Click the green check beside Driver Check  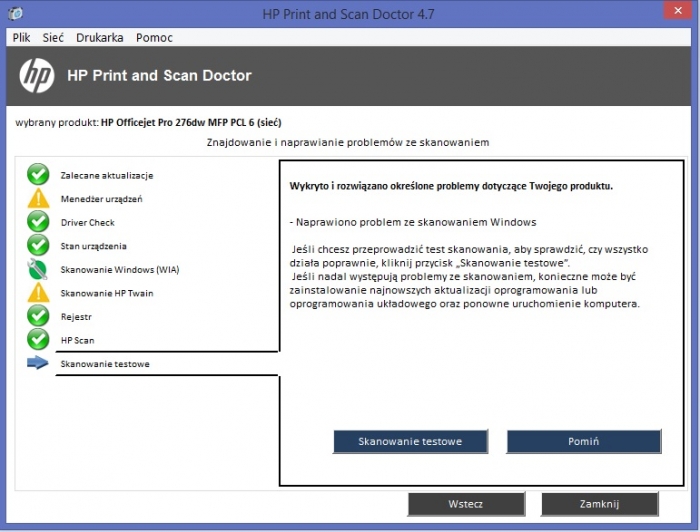38,221
